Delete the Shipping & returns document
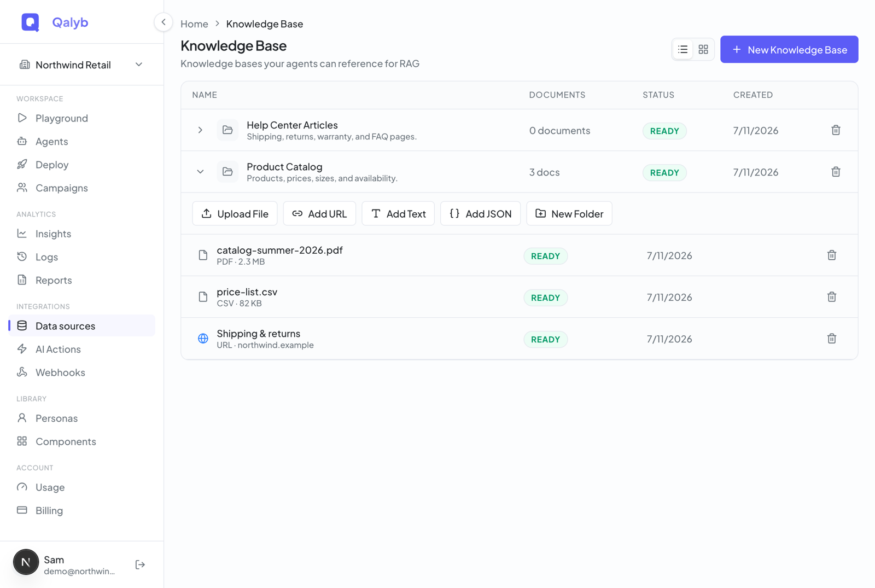Viewport: 875px width, 588px height. [832, 339]
